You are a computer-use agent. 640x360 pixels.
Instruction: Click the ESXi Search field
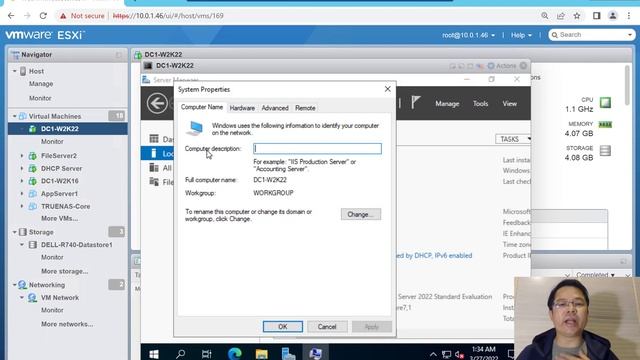591,35
